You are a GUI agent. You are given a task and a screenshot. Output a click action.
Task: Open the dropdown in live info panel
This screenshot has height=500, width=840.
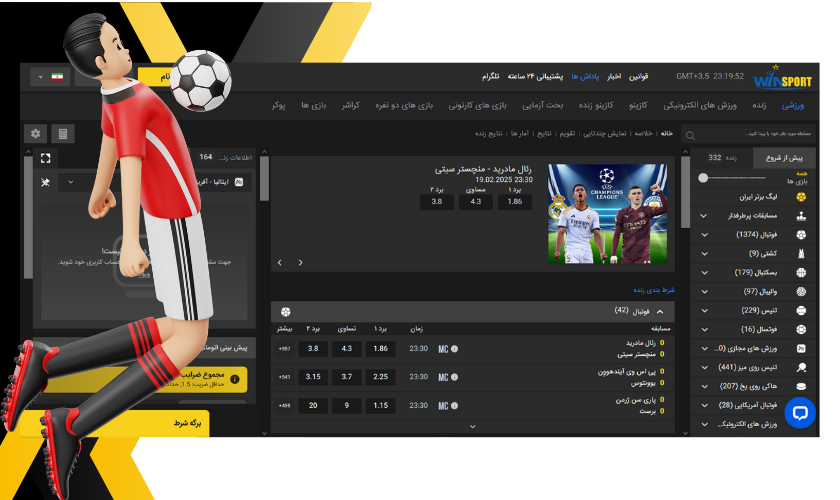pos(71,182)
